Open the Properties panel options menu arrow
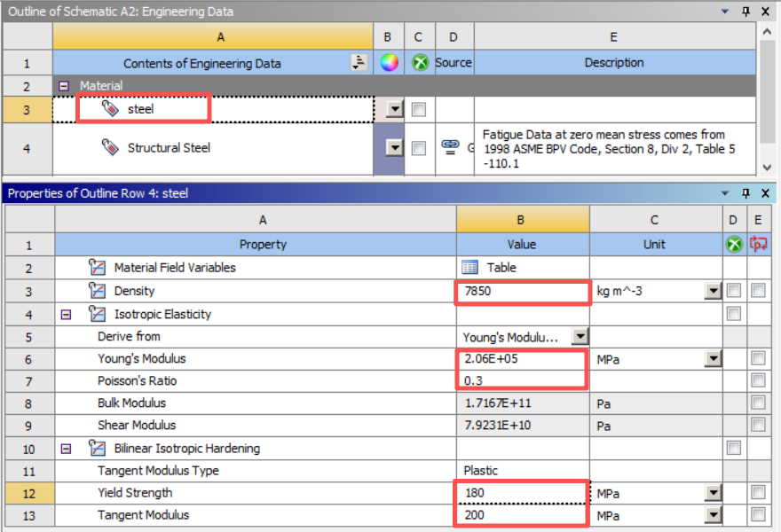Screen dimensions: 781x532 pos(725,193)
